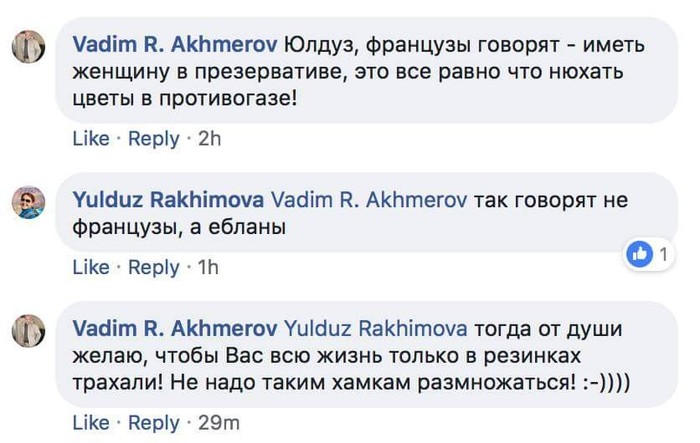The width and height of the screenshot is (700, 443).
Task: Click the blue thumbs-up reaction icon
Action: coord(638,255)
